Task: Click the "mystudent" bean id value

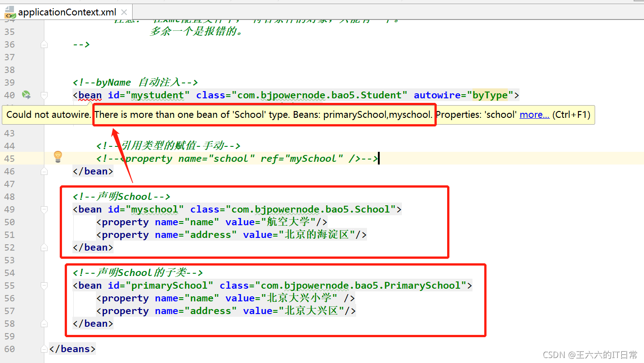Action: tap(158, 95)
